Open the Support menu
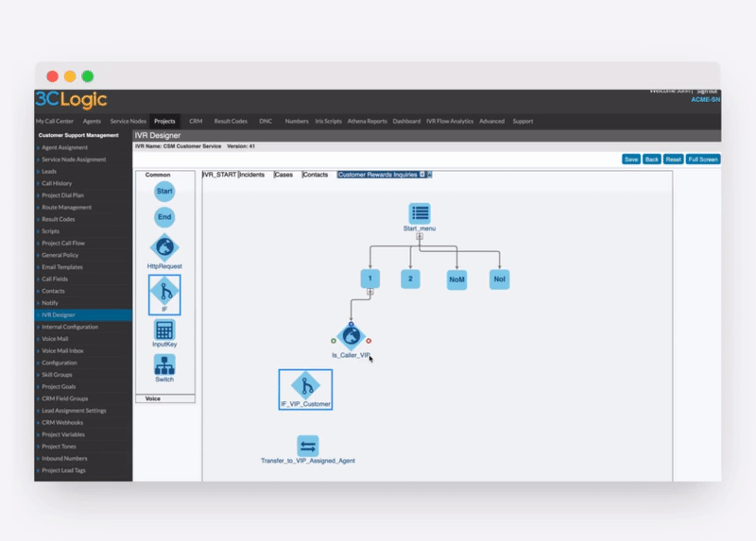The image size is (756, 541). (x=523, y=122)
